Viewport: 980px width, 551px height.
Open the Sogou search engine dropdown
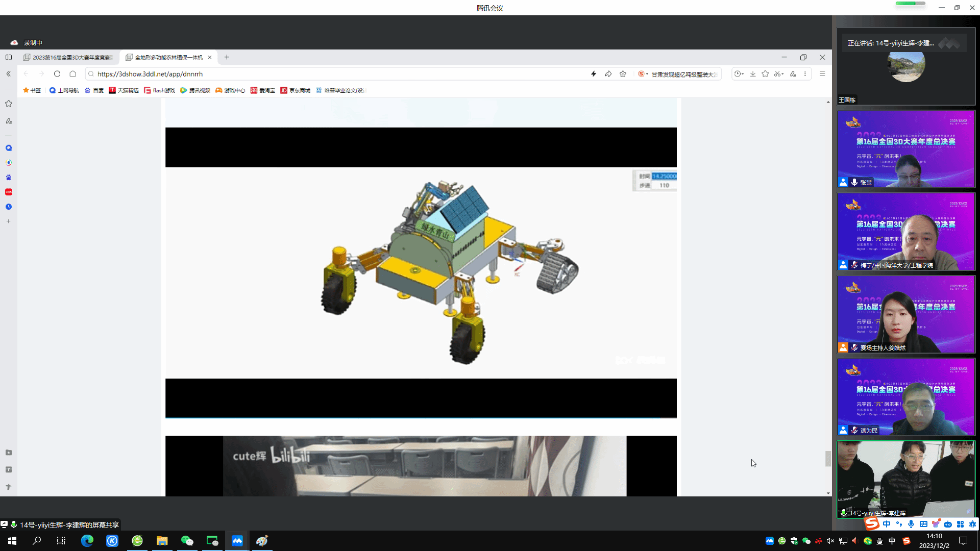pos(643,74)
